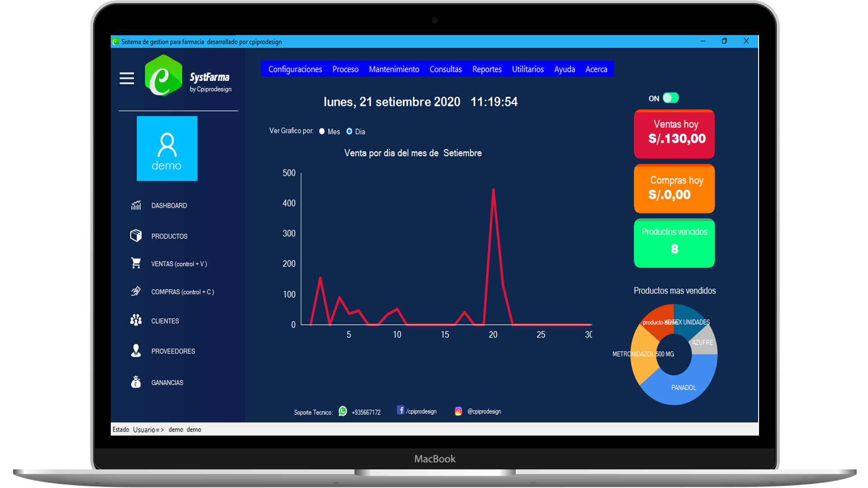Select the Mes radio button
Image resolution: width=868 pixels, height=488 pixels.
[322, 131]
